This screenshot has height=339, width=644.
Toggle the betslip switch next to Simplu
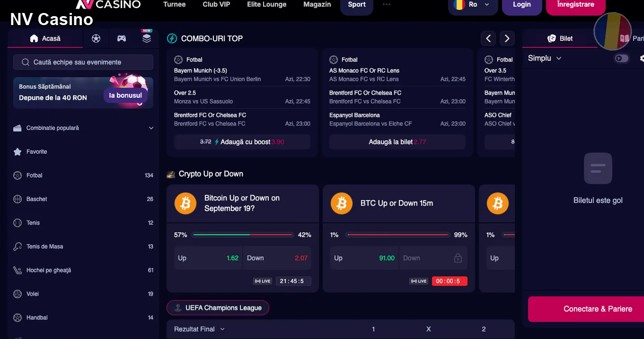tap(622, 58)
